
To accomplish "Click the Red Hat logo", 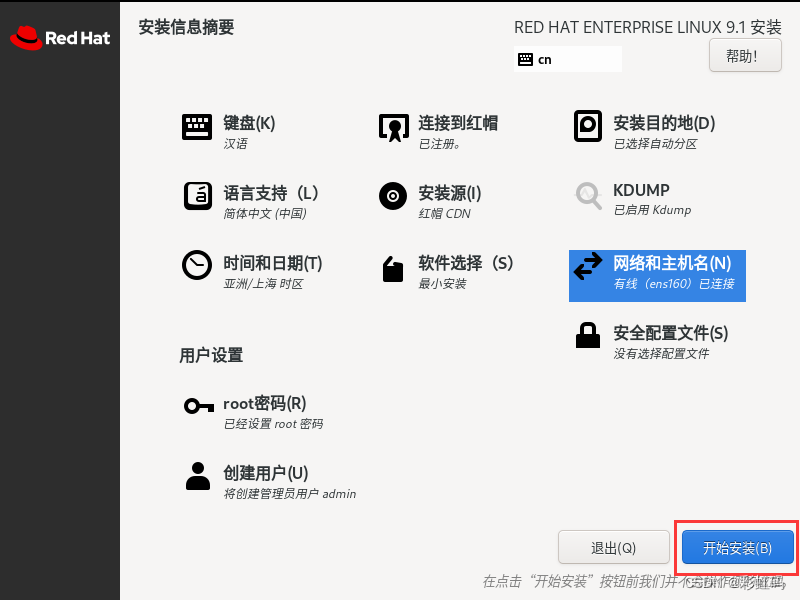I will click(60, 38).
